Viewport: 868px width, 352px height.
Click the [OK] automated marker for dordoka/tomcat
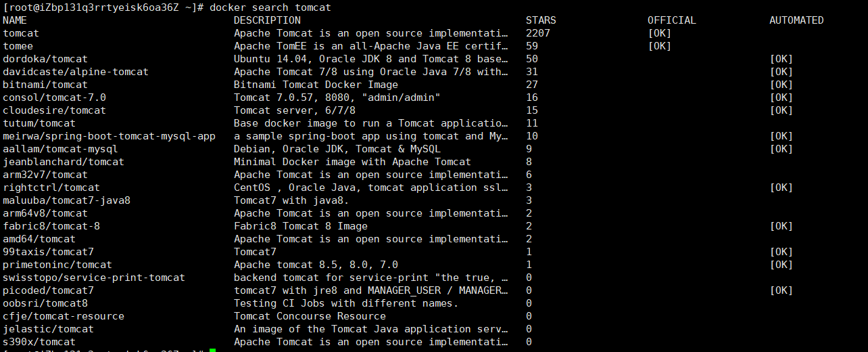click(x=781, y=59)
